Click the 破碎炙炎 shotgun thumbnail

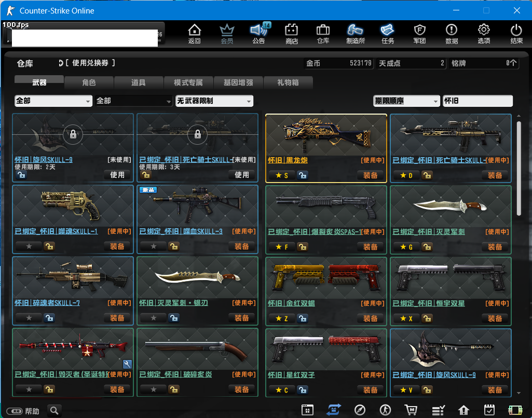[x=197, y=349]
